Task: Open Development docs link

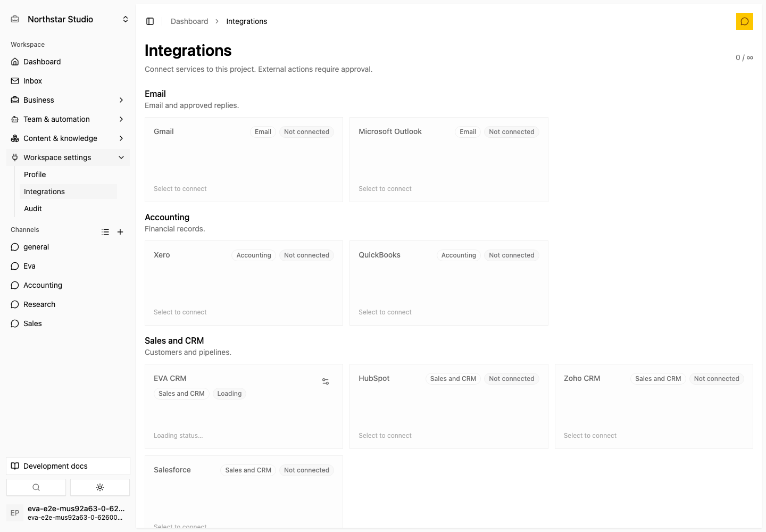Action: (68, 466)
